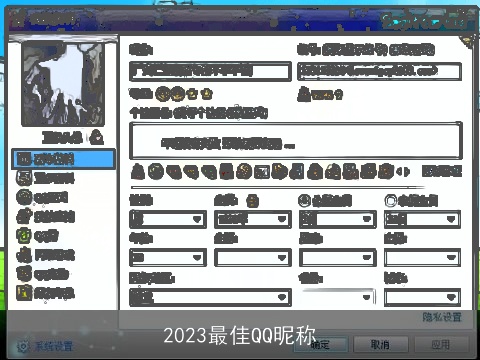Click the 取消 button
Image resolution: width=480 pixels, height=360 pixels.
380,345
